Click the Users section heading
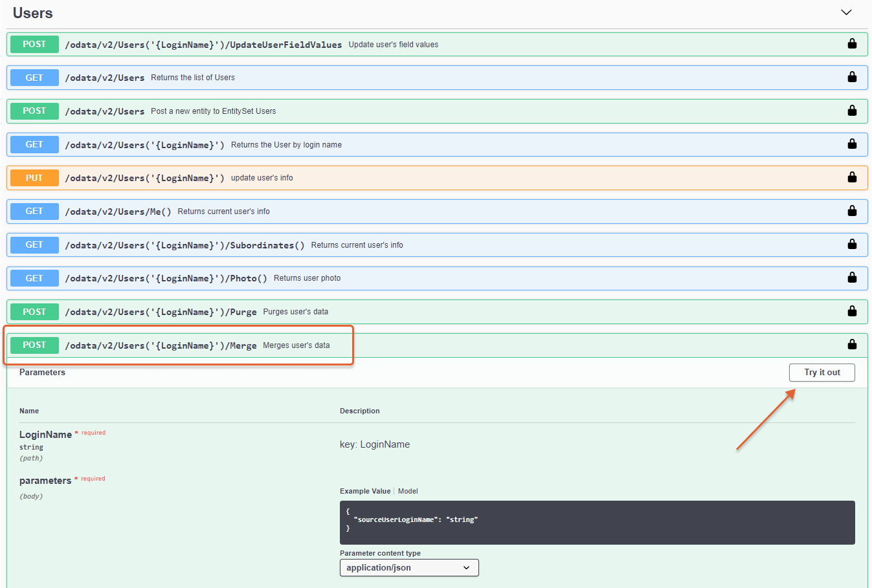The height and width of the screenshot is (588, 872). tap(33, 13)
